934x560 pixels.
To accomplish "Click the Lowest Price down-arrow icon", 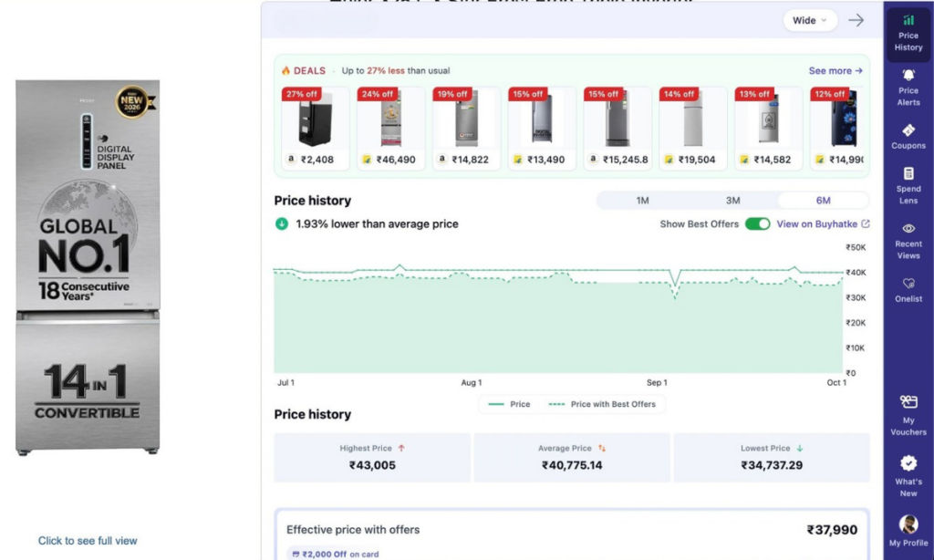I will pyautogui.click(x=799, y=448).
